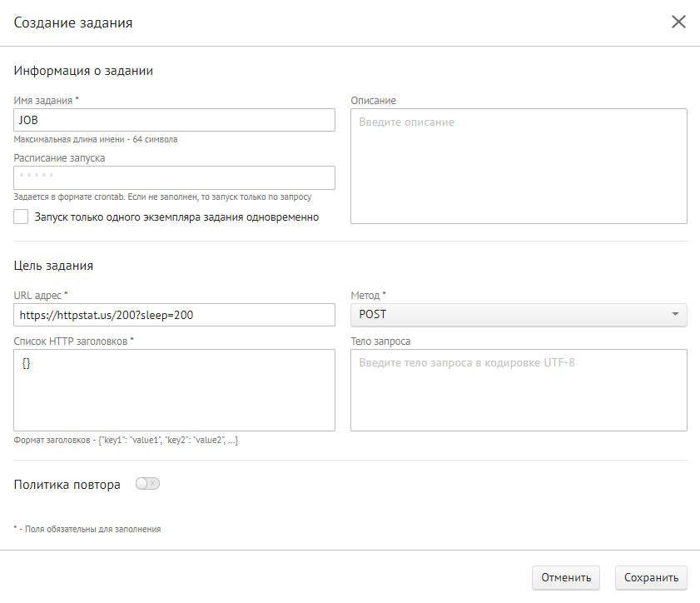
Task: Save the job with the Сохранить button
Action: 651,577
